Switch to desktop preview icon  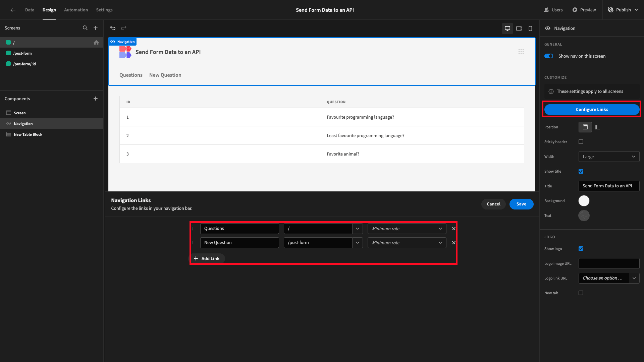507,28
